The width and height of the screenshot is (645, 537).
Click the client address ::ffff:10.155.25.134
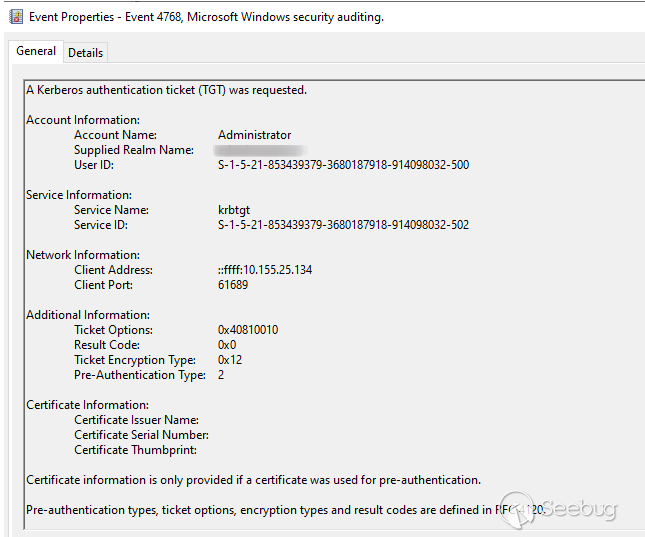[264, 270]
